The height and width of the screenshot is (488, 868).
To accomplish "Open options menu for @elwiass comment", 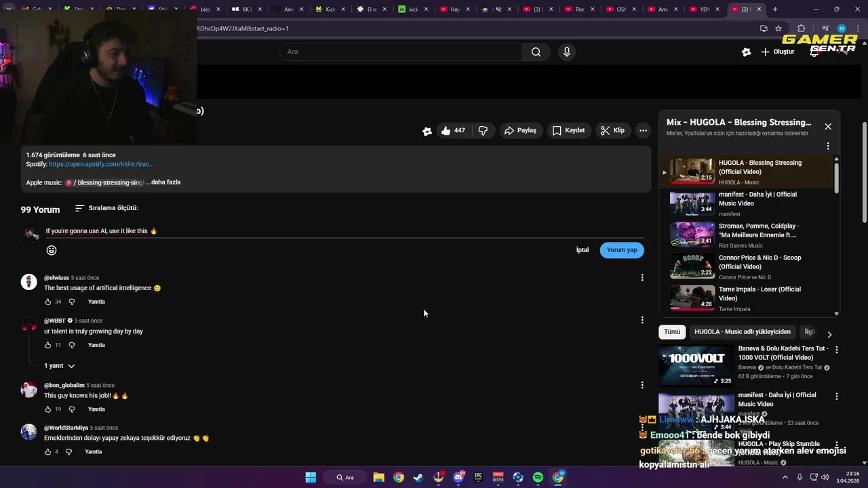I will (642, 277).
